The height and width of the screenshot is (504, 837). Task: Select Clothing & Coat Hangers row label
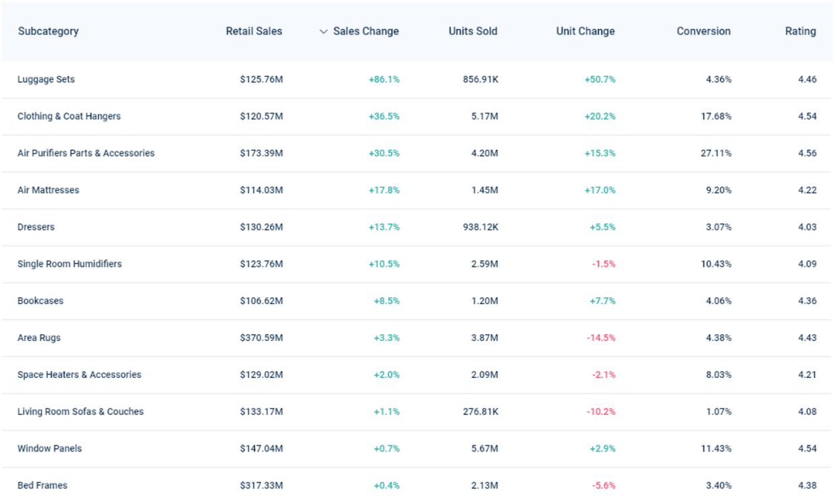[x=69, y=117]
